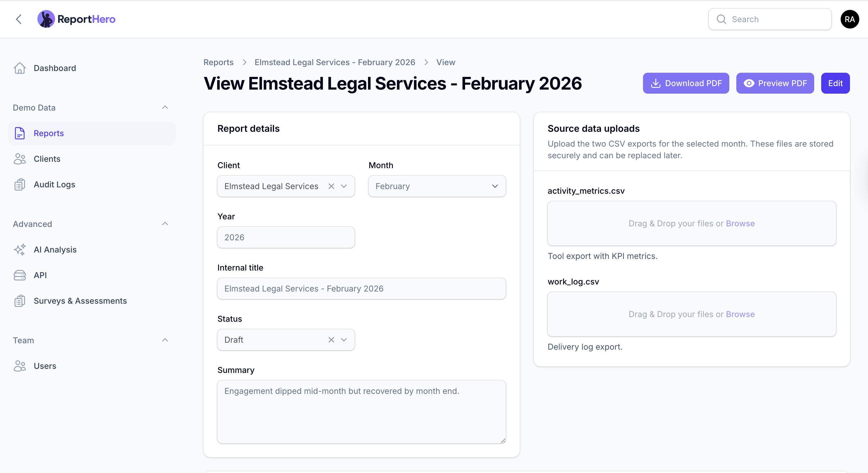Click the AI Analysis sparkle icon
This screenshot has height=473, width=868.
point(19,250)
